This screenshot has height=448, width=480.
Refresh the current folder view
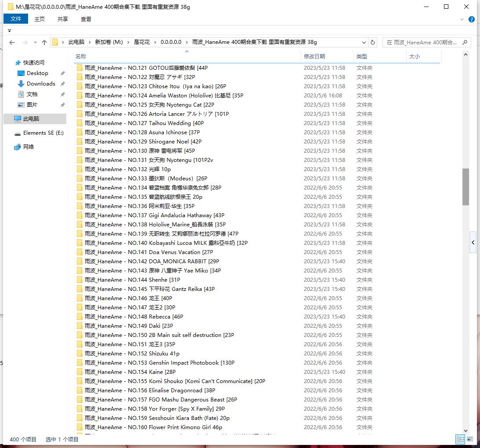(x=372, y=42)
